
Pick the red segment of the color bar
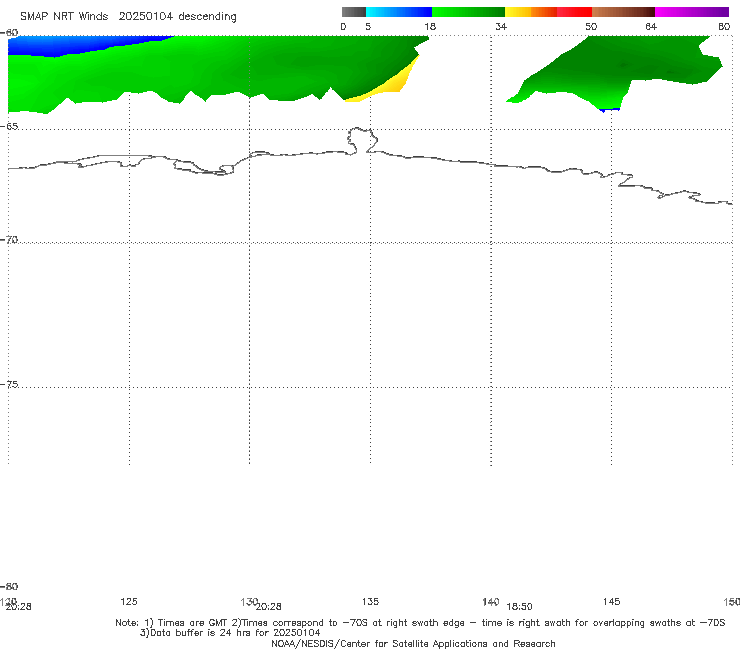pyautogui.click(x=574, y=12)
